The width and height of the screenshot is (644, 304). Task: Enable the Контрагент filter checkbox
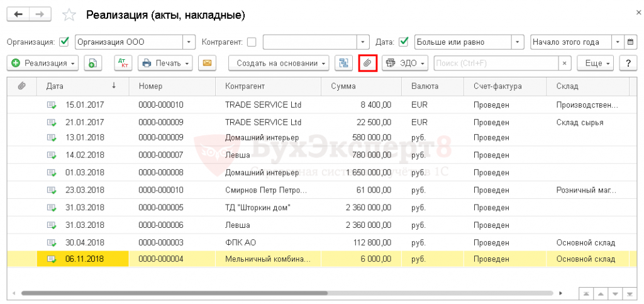252,42
